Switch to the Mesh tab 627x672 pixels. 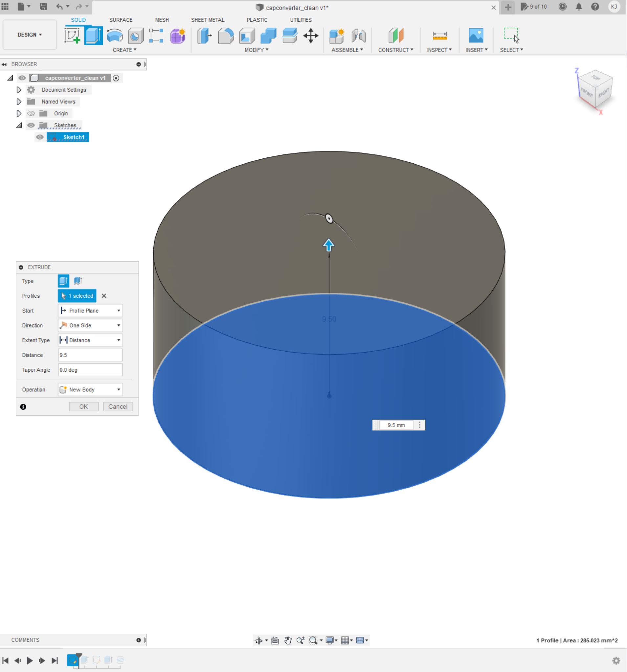tap(162, 20)
